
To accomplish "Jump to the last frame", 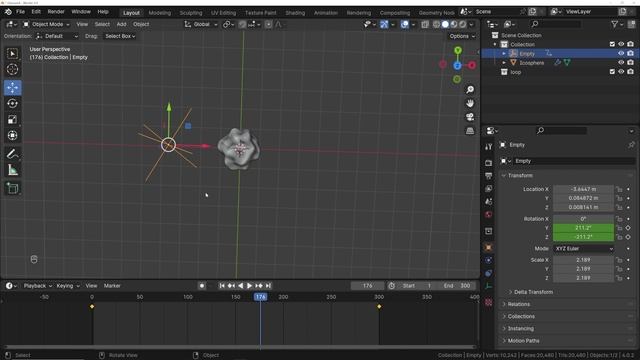I will pyautogui.click(x=268, y=286).
